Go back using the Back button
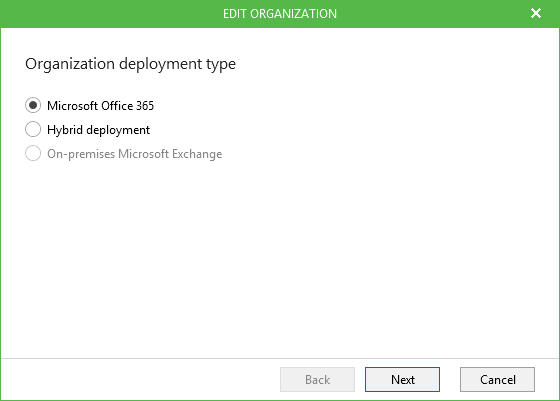560x401 pixels. pyautogui.click(x=317, y=380)
